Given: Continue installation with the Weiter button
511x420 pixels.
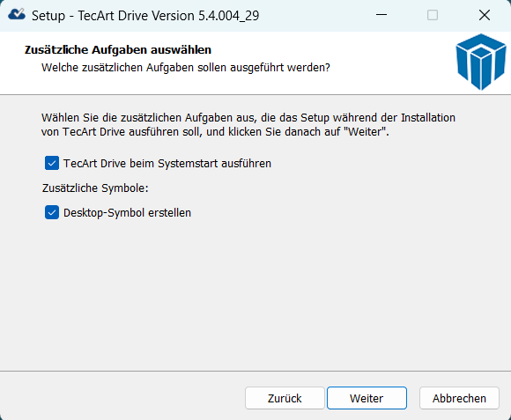Looking at the screenshot, I should tap(367, 398).
